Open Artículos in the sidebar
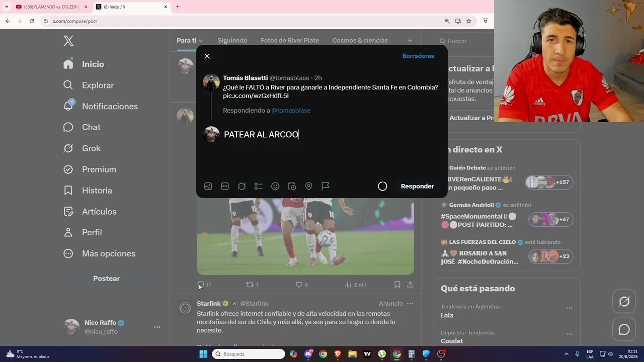Screen dimensions: 644x362 90,212
